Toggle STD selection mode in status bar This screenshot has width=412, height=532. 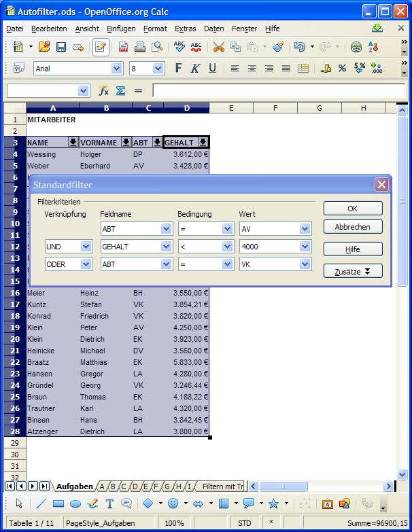click(243, 523)
